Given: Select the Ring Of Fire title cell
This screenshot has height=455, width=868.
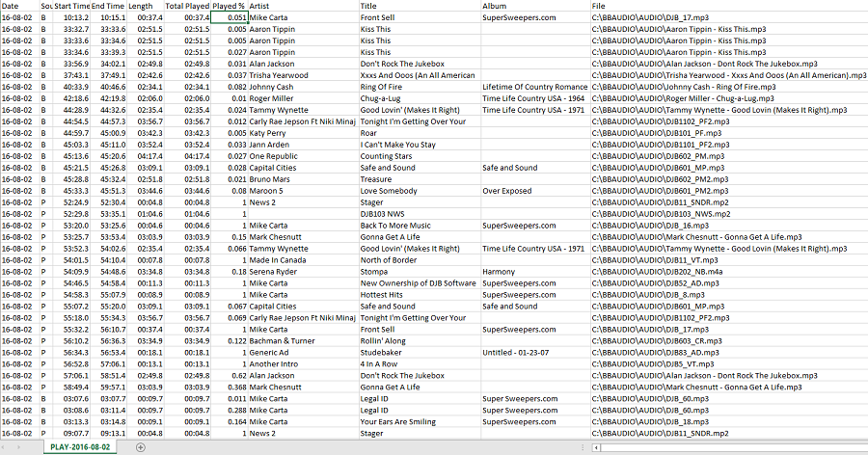Looking at the screenshot, I should pyautogui.click(x=420, y=87).
